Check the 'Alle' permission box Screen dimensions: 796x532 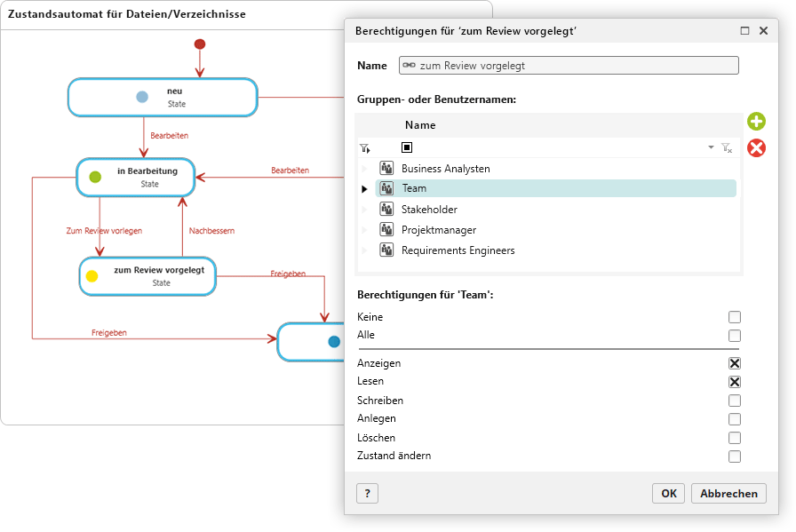pyautogui.click(x=734, y=336)
